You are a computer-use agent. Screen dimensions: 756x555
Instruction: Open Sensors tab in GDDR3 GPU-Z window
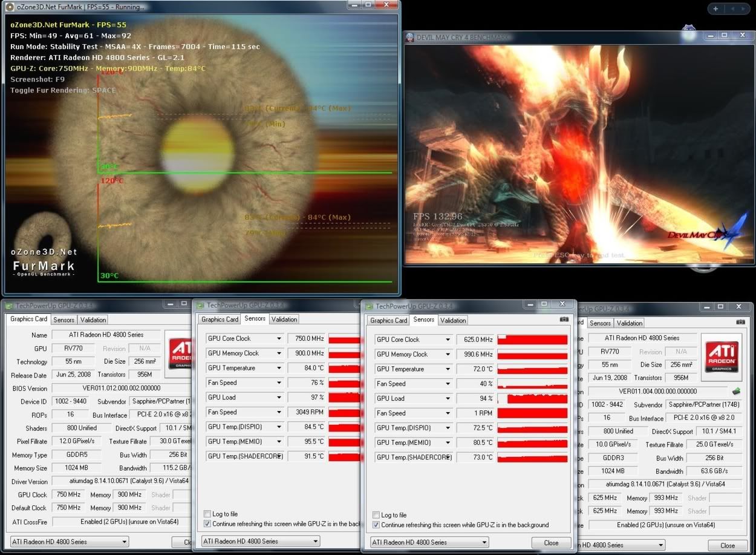pos(600,323)
